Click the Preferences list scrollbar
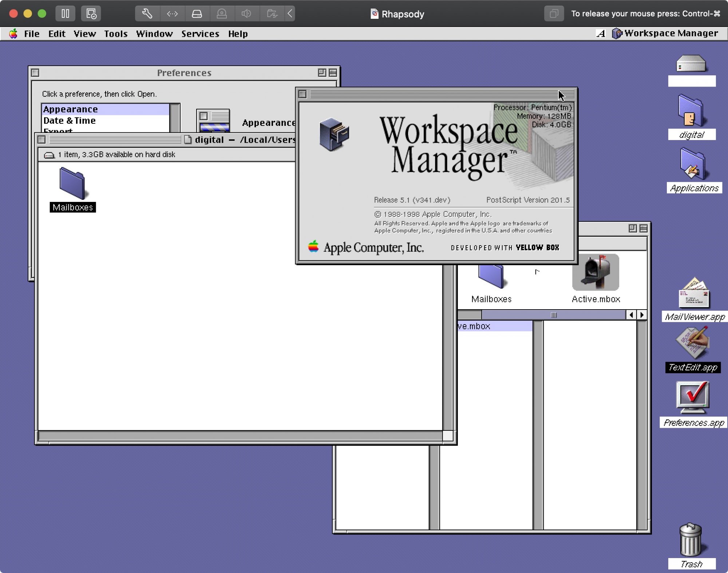Image resolution: width=728 pixels, height=573 pixels. [x=175, y=118]
